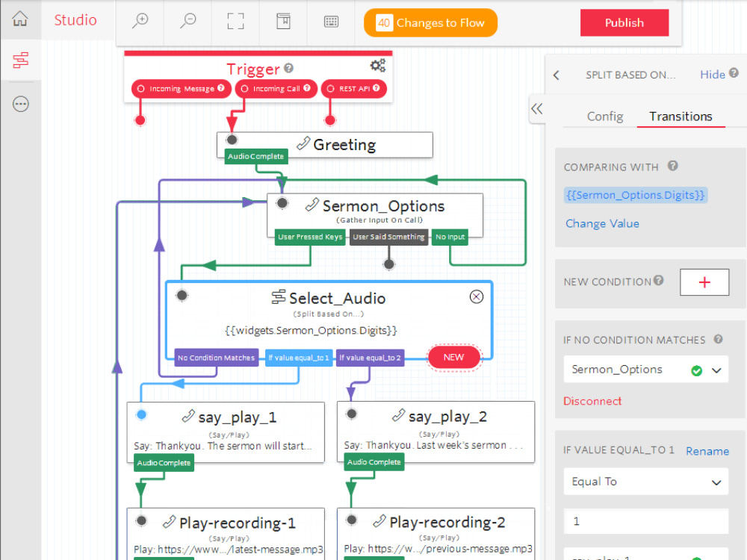Click say_play_1 input connector dot

click(141, 414)
